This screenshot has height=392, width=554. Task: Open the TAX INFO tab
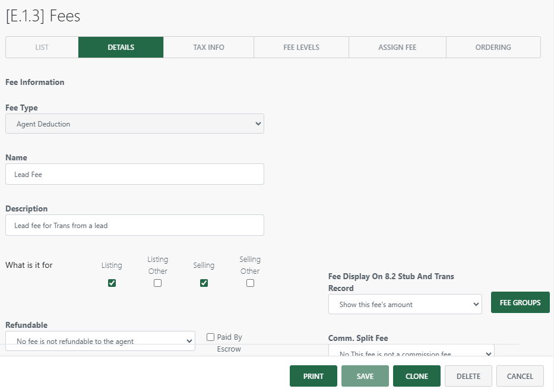click(x=208, y=47)
